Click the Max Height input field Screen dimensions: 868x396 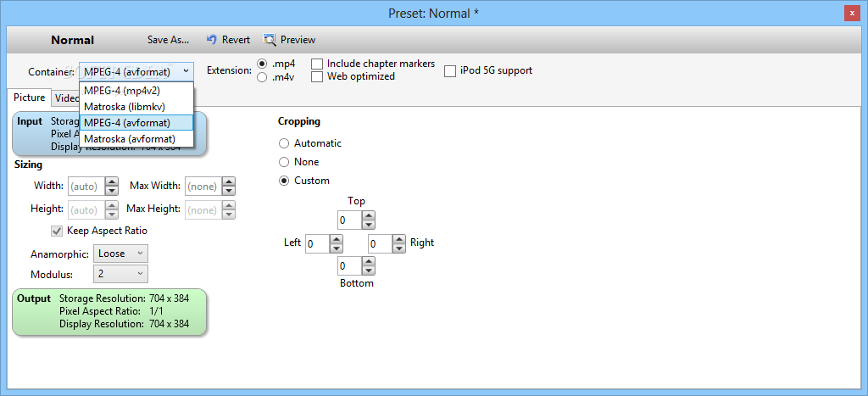[x=203, y=210]
